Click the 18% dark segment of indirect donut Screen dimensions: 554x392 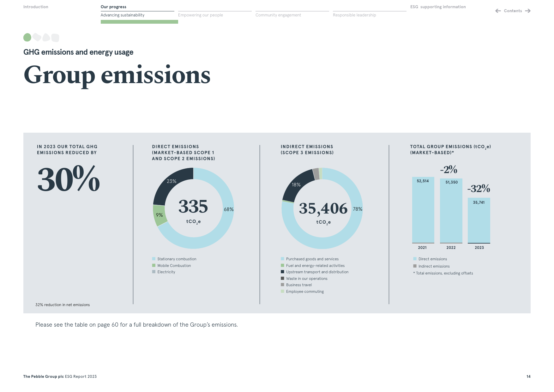(296, 185)
